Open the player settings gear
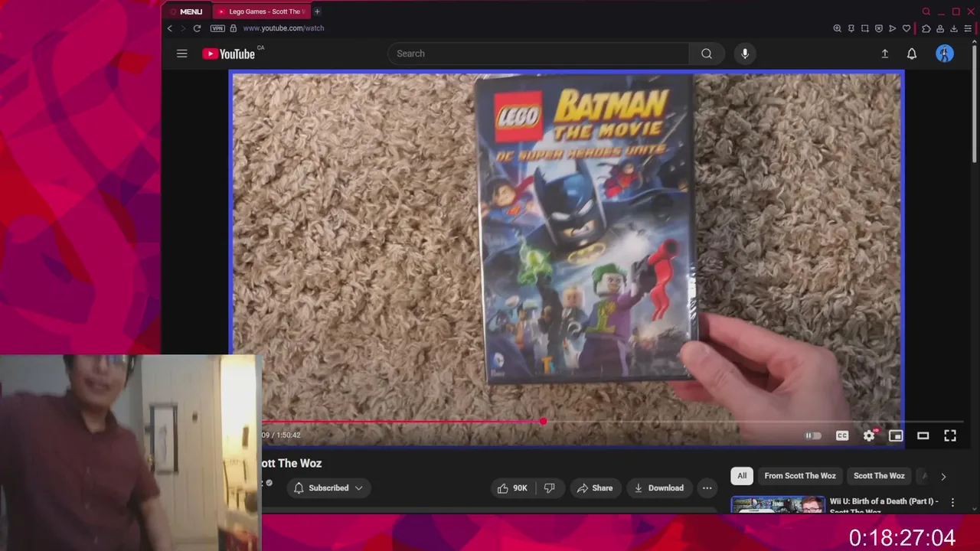The image size is (980, 551). point(869,435)
